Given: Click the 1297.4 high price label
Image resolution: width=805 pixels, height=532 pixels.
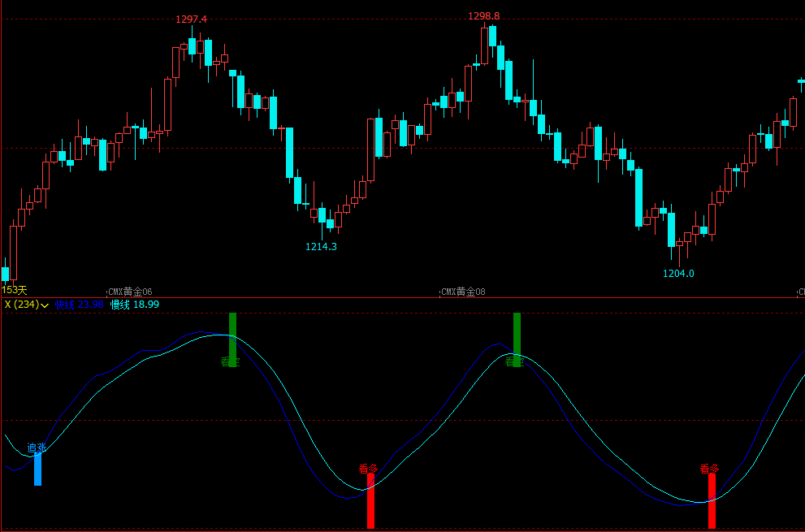Looking at the screenshot, I should pos(191,19).
